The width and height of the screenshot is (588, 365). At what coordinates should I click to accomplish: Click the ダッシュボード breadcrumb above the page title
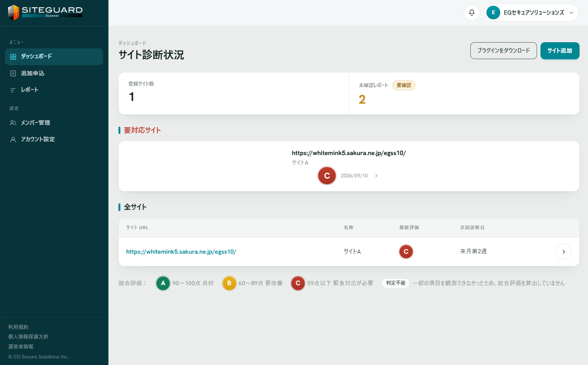[132, 43]
